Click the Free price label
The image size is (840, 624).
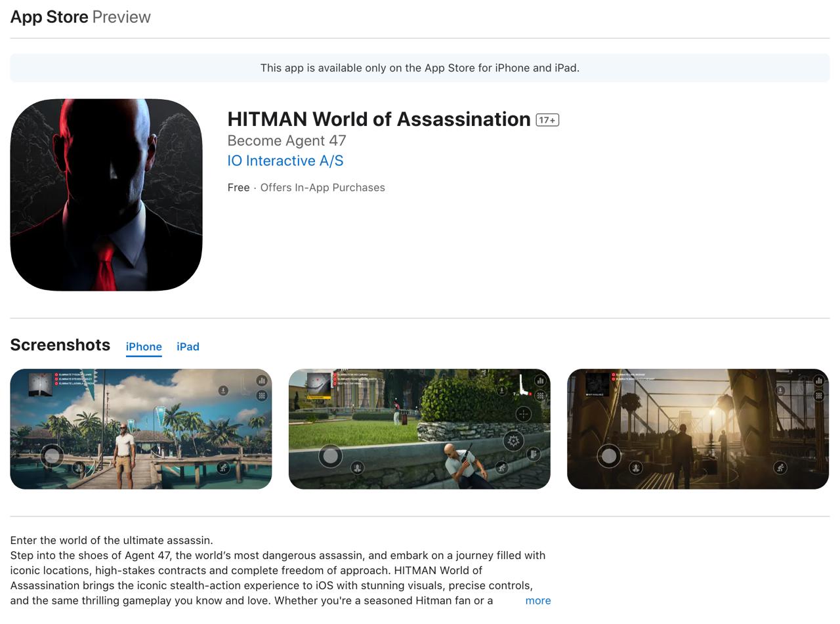238,188
